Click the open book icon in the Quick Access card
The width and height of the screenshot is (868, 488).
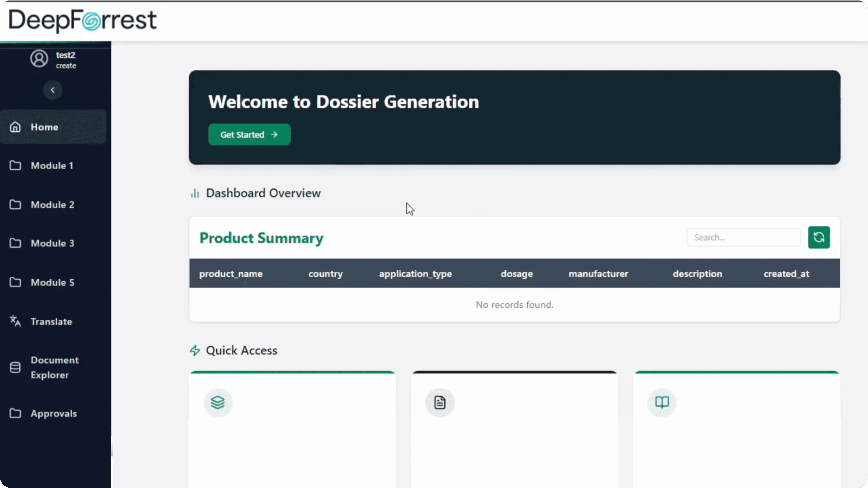(662, 402)
